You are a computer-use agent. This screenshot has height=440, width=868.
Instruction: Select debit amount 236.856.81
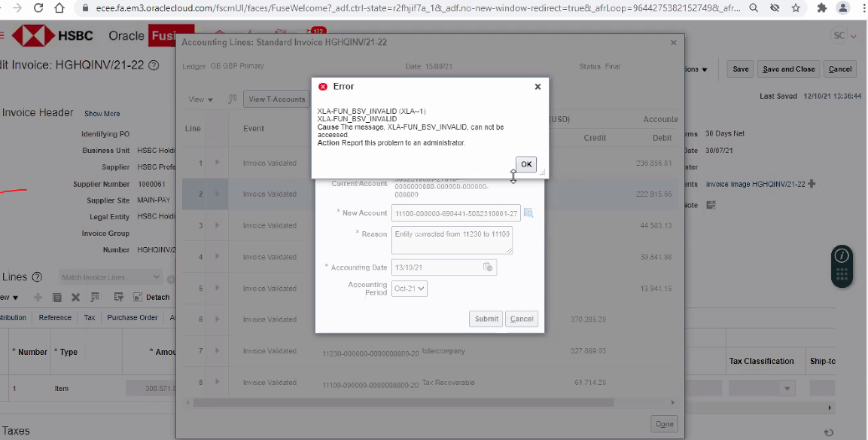(x=653, y=163)
